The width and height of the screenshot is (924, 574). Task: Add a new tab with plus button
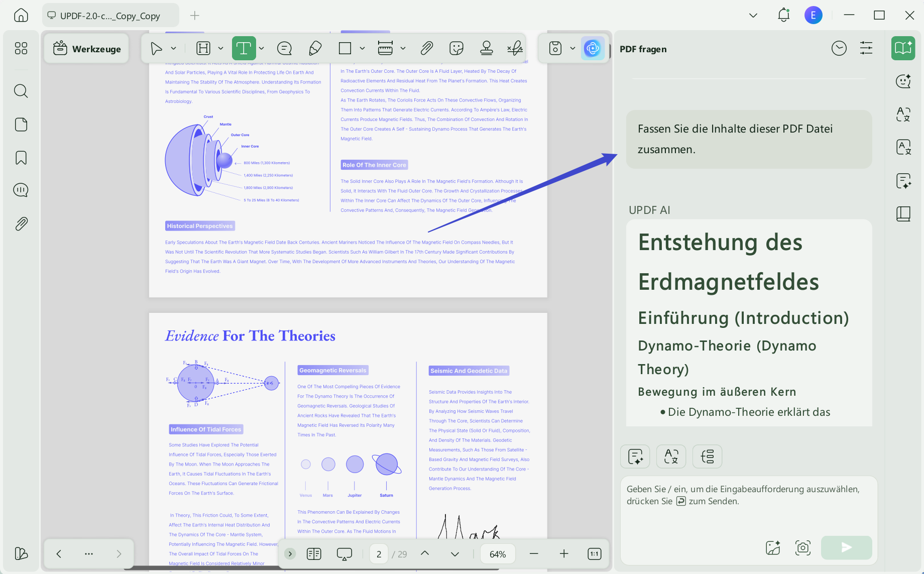[x=195, y=16]
